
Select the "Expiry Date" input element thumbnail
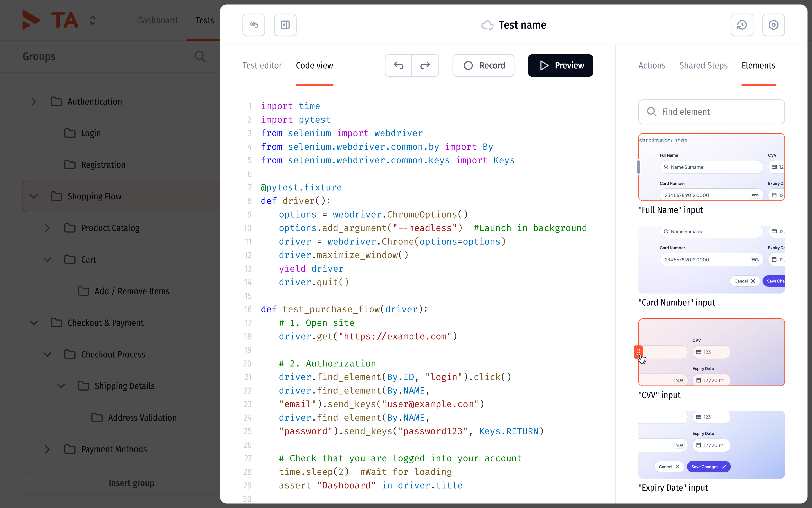711,445
